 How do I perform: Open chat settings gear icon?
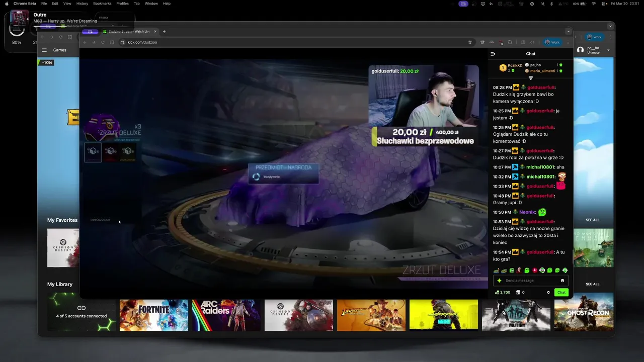pyautogui.click(x=548, y=292)
